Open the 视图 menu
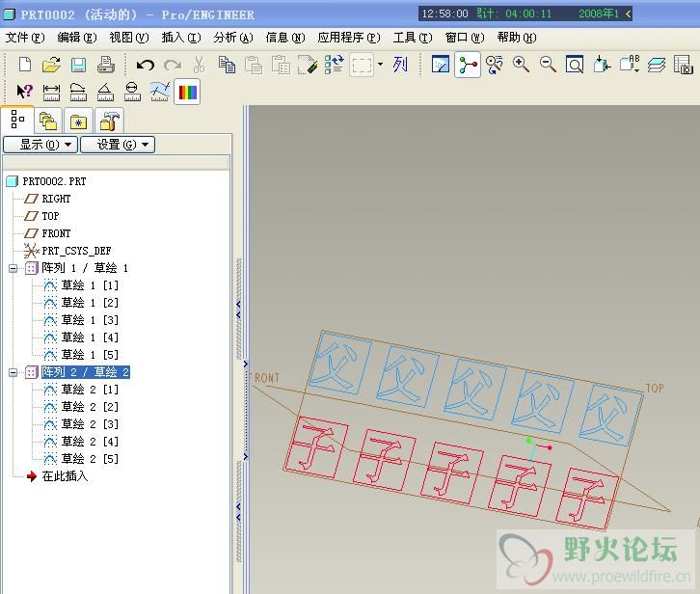Screen dimensions: 700x594 129,38
